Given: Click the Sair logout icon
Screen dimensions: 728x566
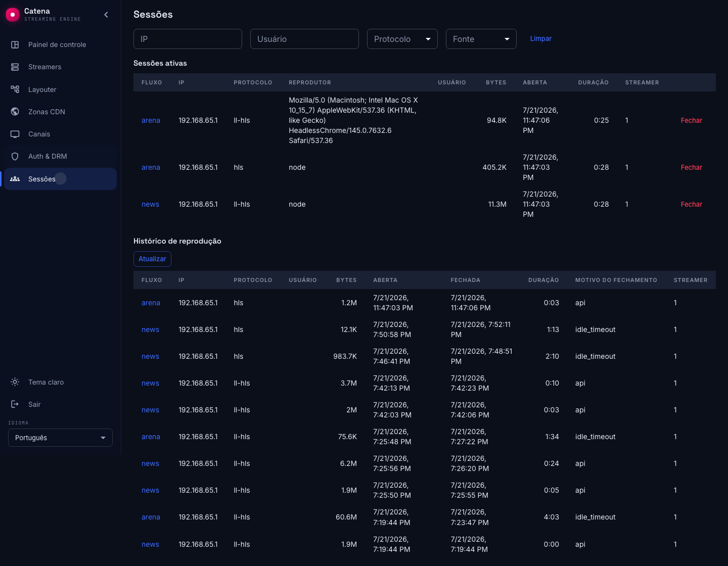Looking at the screenshot, I should 15,404.
